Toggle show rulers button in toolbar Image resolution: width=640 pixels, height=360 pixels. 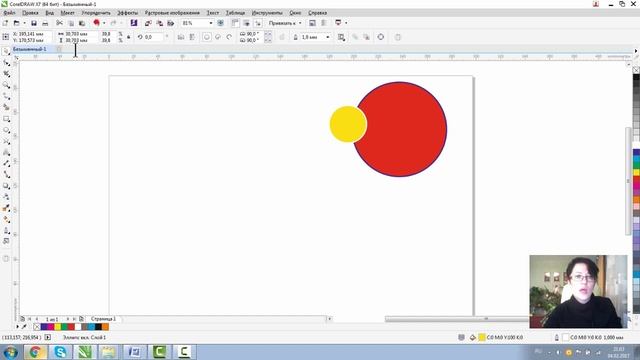point(235,23)
